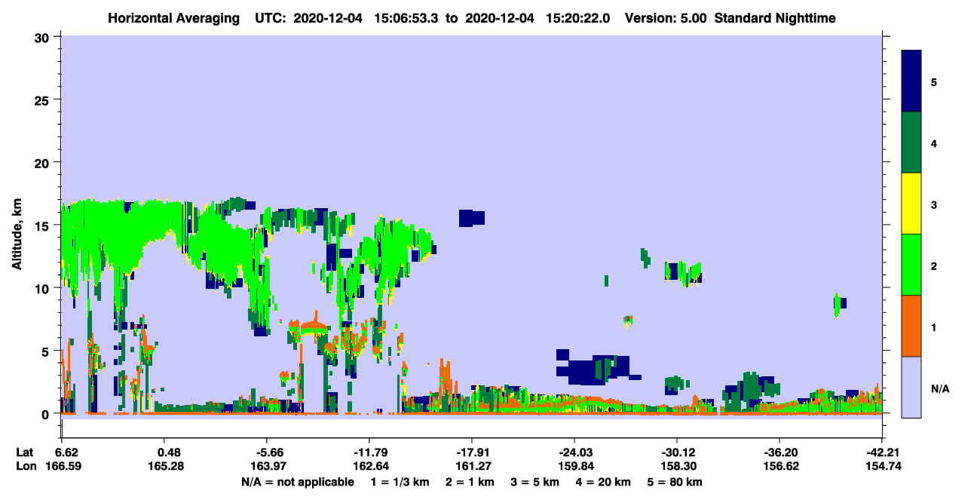
Task: Click the 'Lon' axis row label
Action: 25,467
